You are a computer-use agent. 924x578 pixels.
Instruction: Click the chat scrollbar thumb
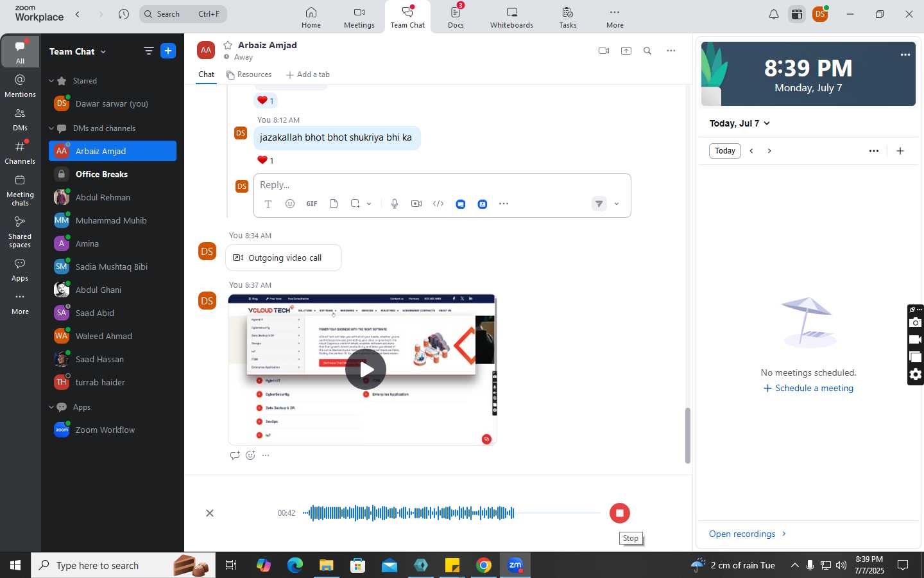pos(687,435)
